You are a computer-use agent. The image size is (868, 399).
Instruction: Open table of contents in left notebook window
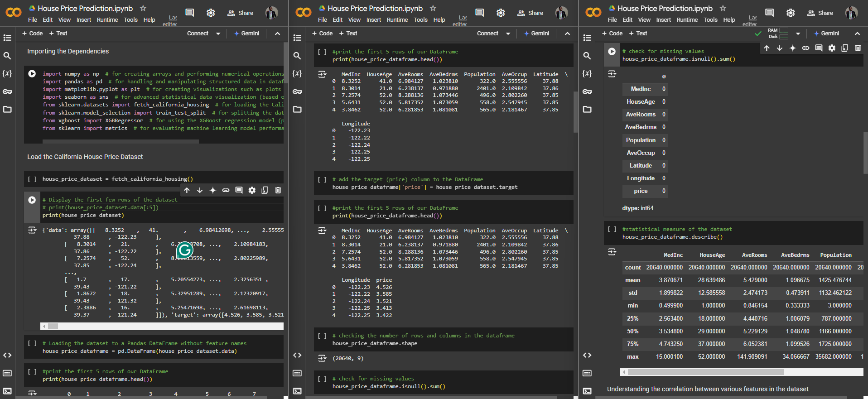coord(7,38)
